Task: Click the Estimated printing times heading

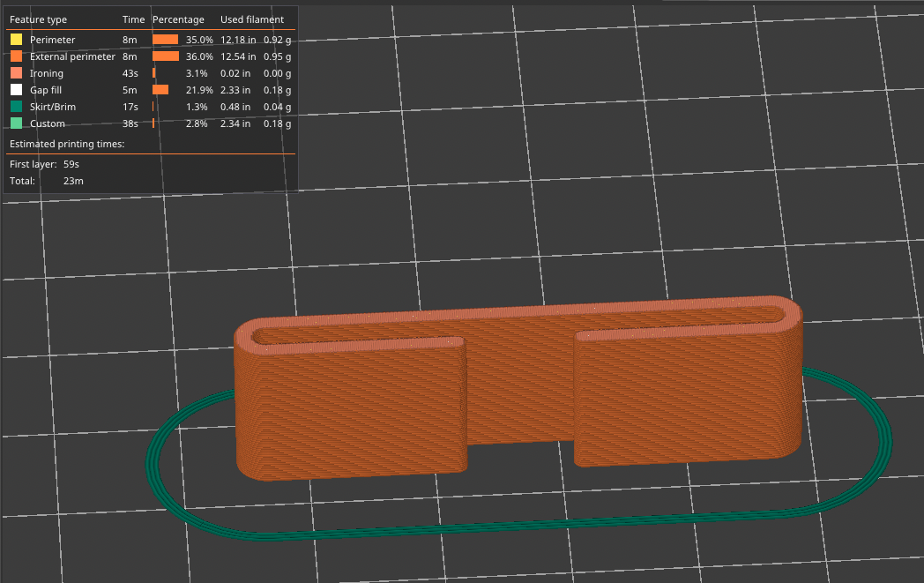Action: [67, 144]
